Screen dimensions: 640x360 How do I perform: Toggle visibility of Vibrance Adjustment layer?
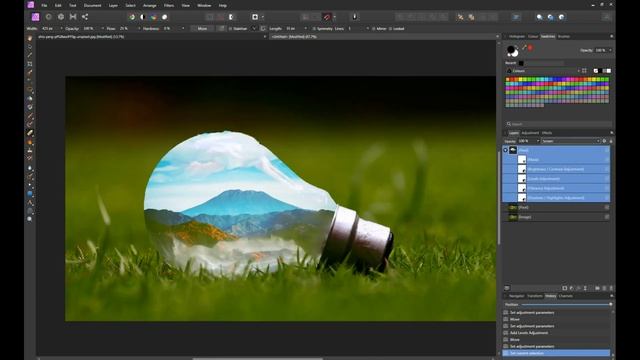click(x=607, y=188)
